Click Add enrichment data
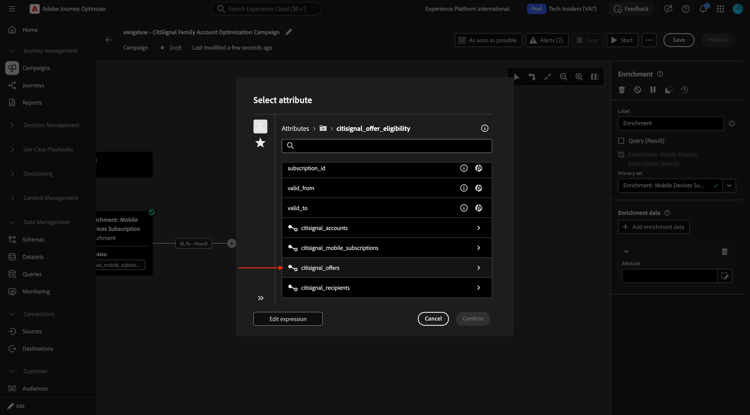The image size is (750, 415). [x=654, y=227]
